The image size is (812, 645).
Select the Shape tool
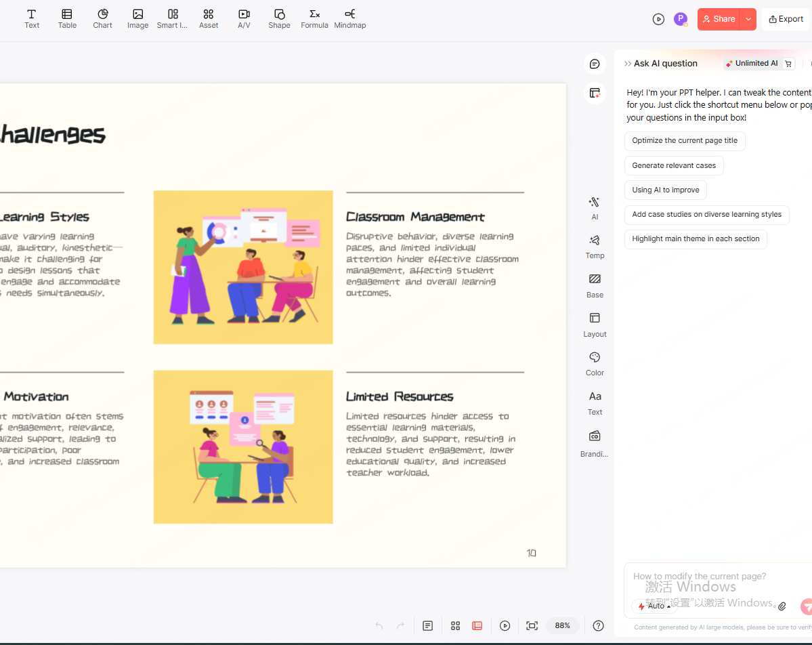pos(279,18)
